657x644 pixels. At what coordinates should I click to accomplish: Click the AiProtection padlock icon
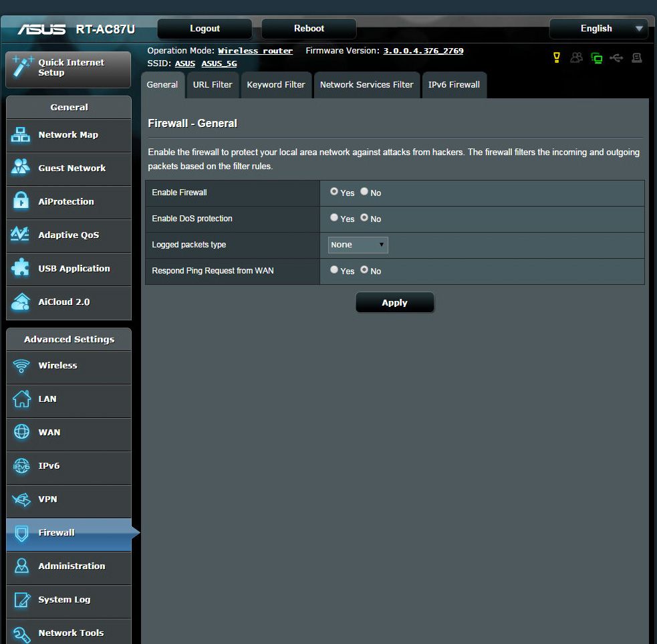click(x=21, y=201)
